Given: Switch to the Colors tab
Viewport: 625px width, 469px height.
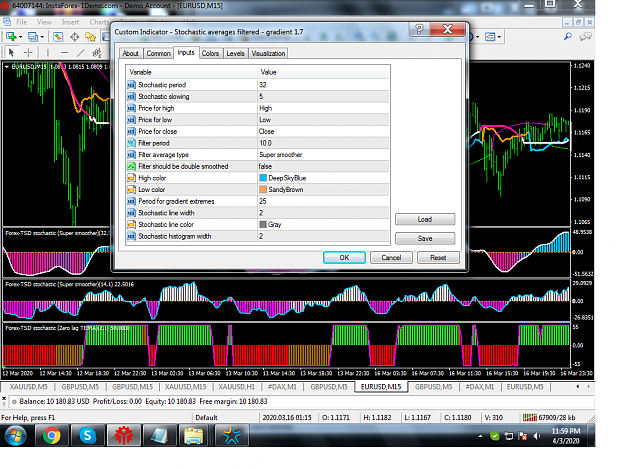Looking at the screenshot, I should (x=210, y=53).
